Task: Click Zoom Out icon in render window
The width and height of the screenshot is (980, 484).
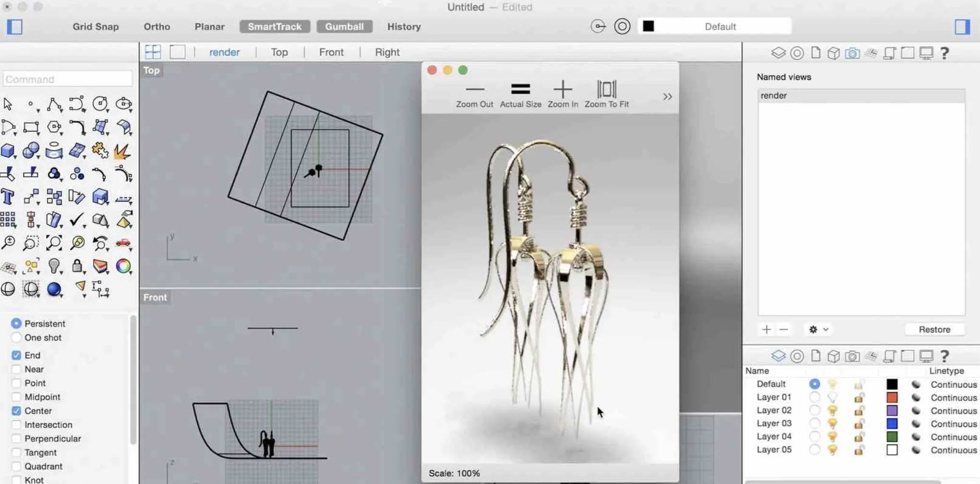Action: click(474, 90)
